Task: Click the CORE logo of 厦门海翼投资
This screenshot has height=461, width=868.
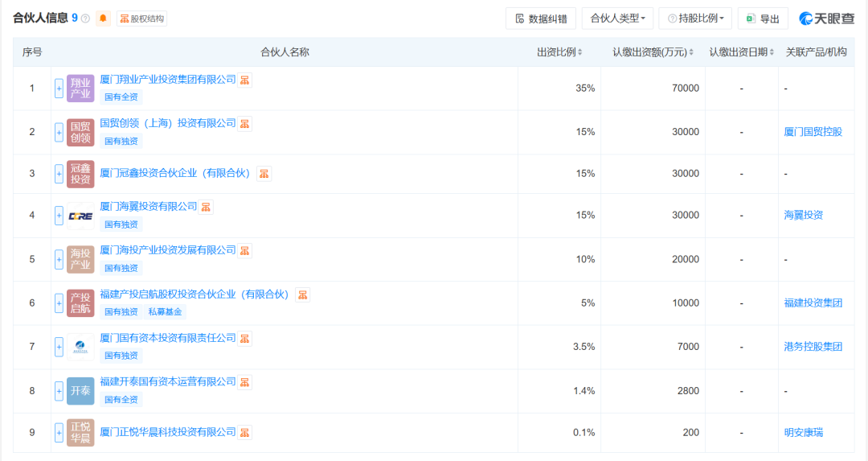Action: 80,216
